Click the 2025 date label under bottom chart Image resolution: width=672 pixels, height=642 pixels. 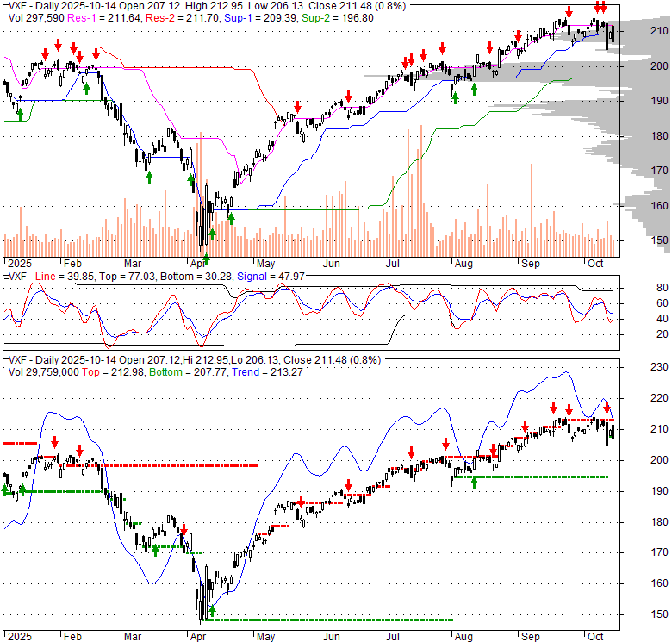[x=20, y=637]
